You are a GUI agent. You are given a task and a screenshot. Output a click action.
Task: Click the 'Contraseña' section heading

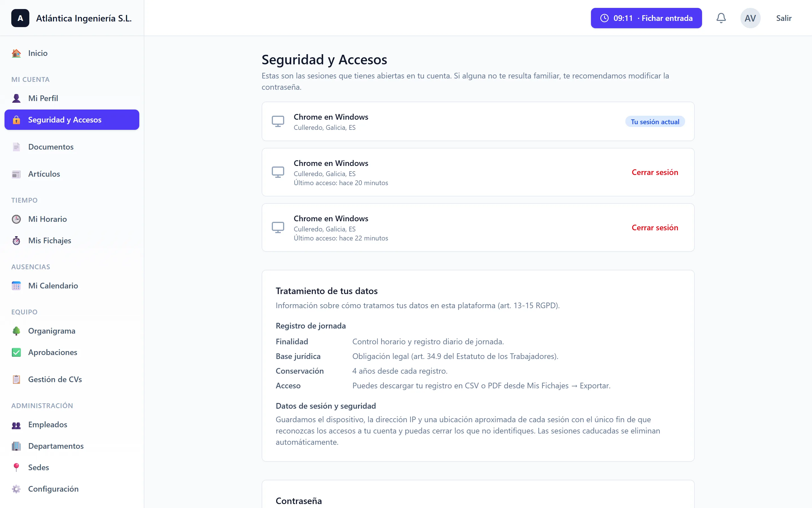point(299,501)
